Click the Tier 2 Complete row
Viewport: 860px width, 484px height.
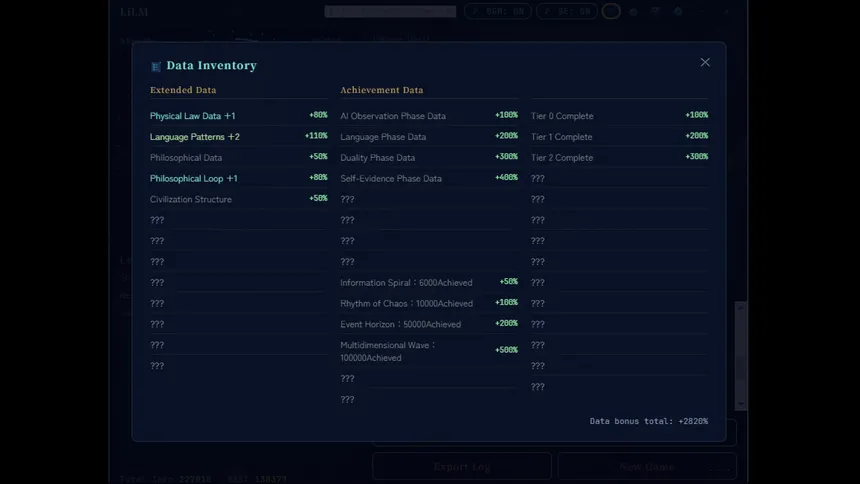(619, 157)
